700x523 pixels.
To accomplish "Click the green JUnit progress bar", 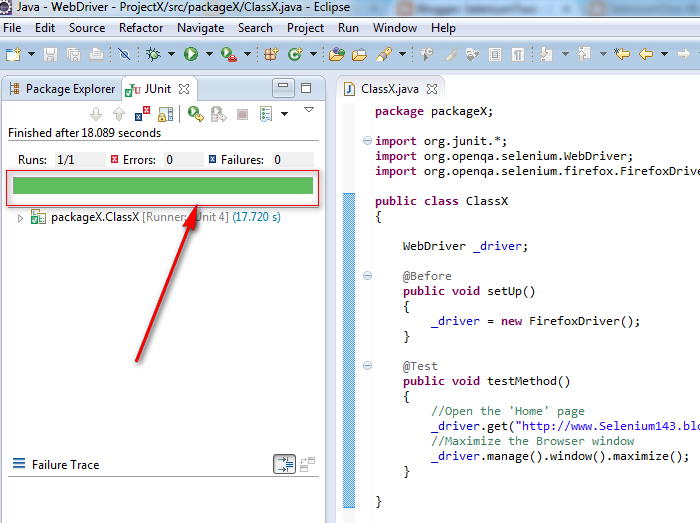I will click(162, 186).
